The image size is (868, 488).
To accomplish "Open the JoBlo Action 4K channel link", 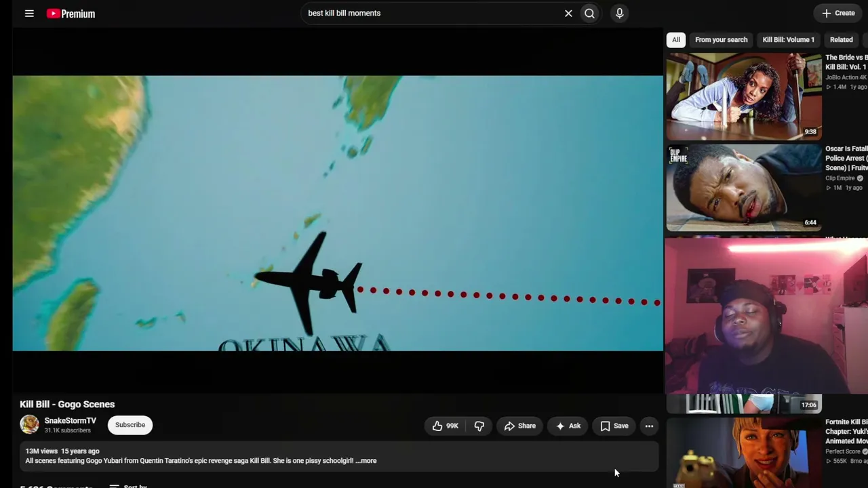I will (846, 77).
